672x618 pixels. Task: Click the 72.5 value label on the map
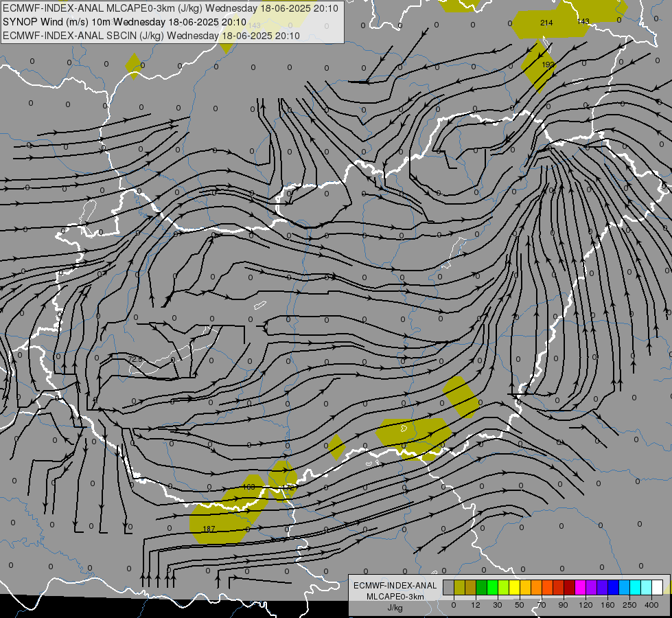pyautogui.click(x=135, y=359)
